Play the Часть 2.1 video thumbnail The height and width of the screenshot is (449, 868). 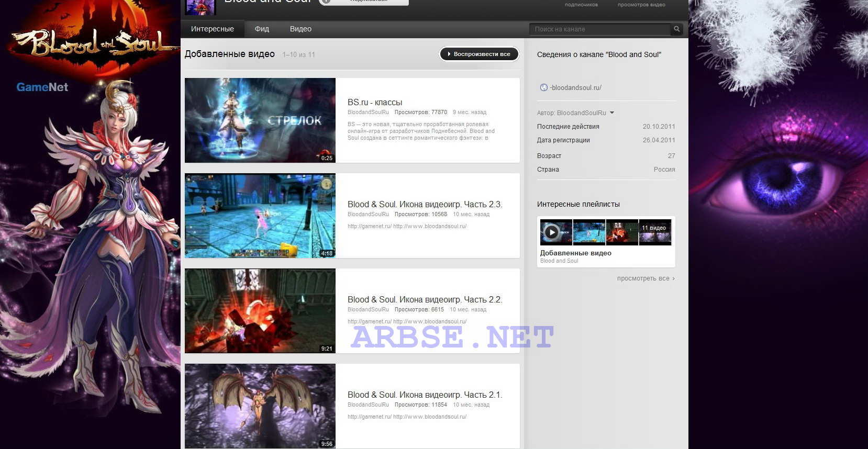coord(260,406)
